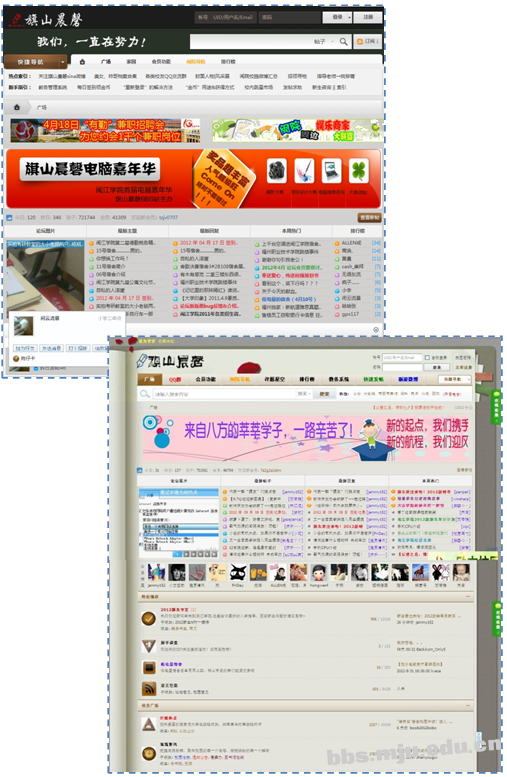Viewport: 507px width, 777px height.
Task: Click the lower forum 旗山晨馨 logo
Action: point(170,361)
